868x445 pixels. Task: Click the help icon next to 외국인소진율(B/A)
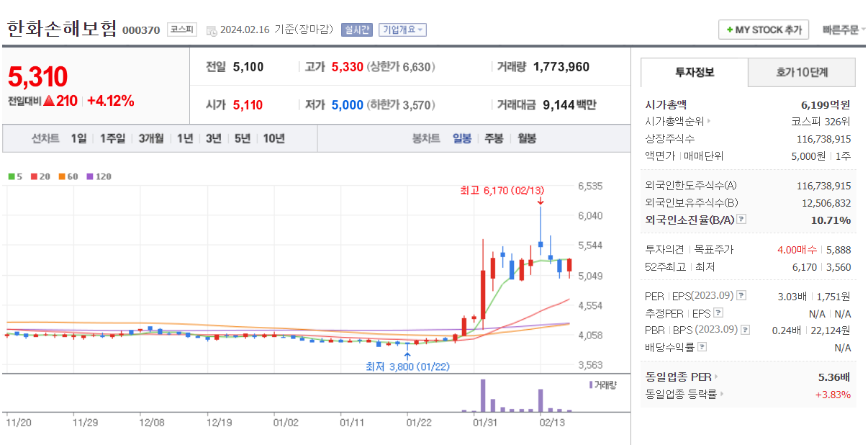point(741,220)
